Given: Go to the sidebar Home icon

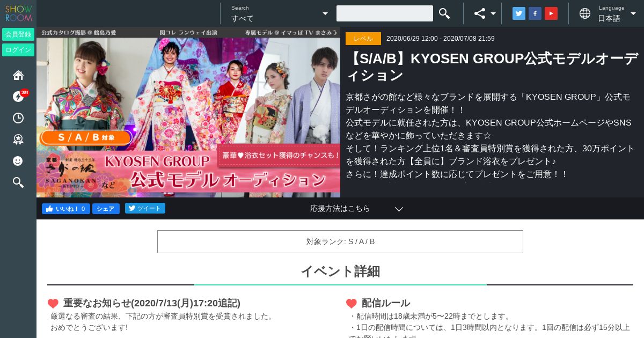Looking at the screenshot, I should tap(18, 75).
